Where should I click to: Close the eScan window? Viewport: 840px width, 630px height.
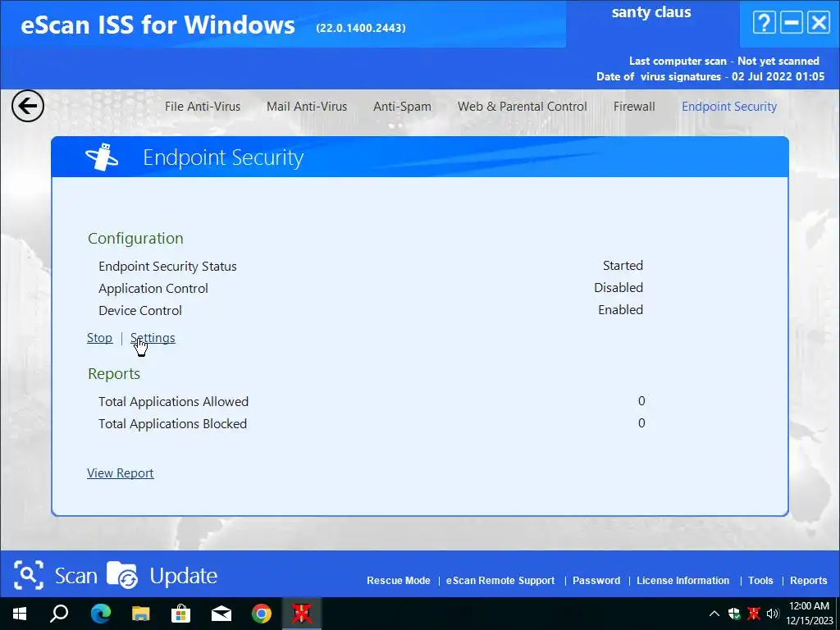pos(819,23)
